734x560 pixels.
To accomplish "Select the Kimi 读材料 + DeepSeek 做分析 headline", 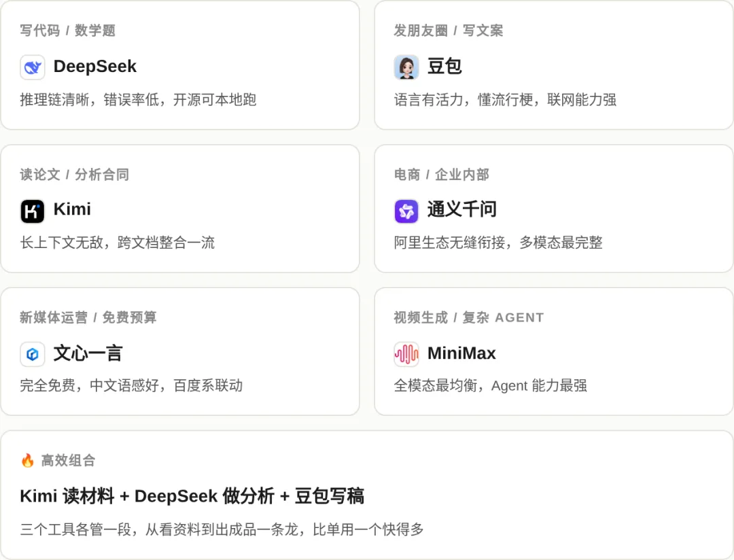I will [x=192, y=496].
